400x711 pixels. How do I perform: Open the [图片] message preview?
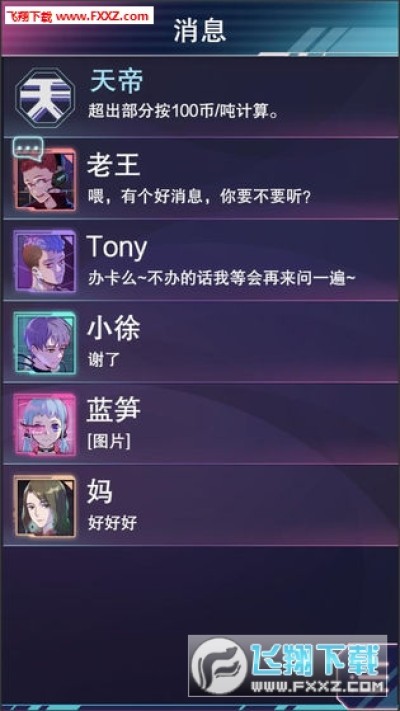109,442
